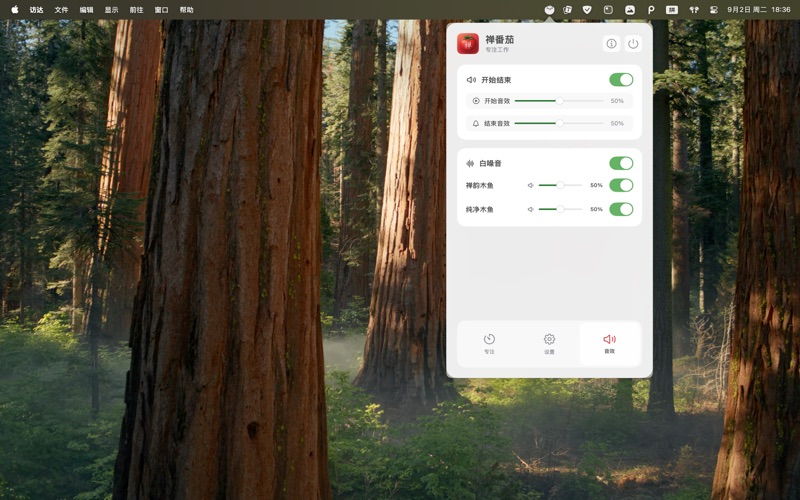Viewport: 800px width, 500px height.
Task: Click the speaker icon beside 开始结束
Action: (x=471, y=80)
